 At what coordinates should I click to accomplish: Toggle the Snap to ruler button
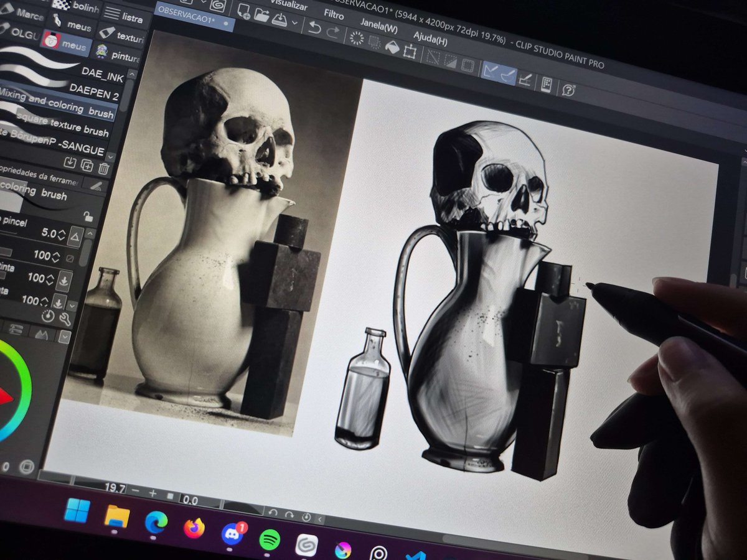coord(491,70)
